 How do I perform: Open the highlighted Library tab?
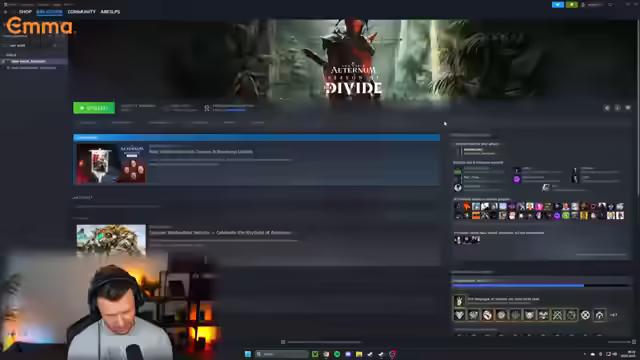pos(49,12)
